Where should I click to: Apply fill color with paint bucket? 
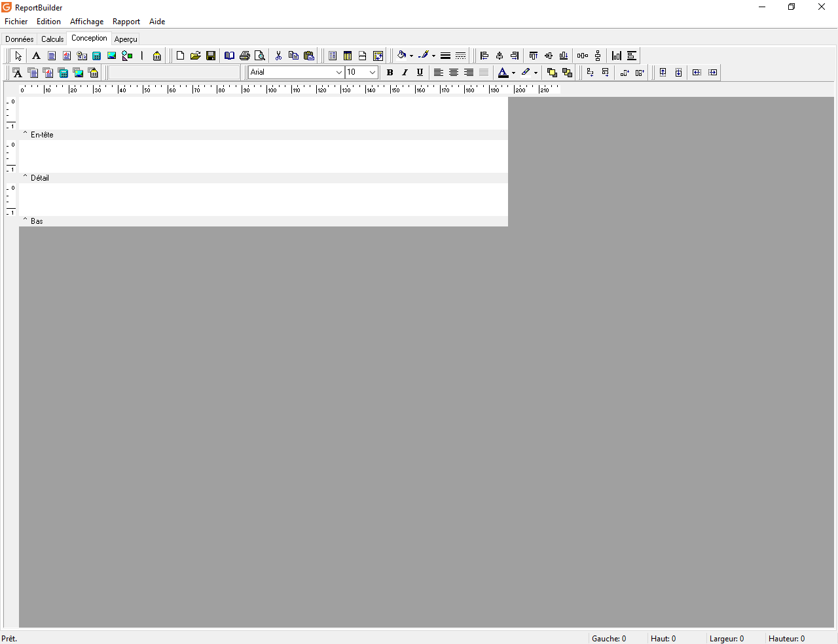(401, 56)
